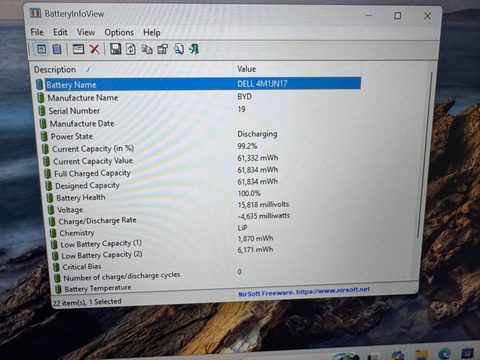Image resolution: width=480 pixels, height=360 pixels.
Task: Click the Properties toolbar icon
Action: pos(163,49)
